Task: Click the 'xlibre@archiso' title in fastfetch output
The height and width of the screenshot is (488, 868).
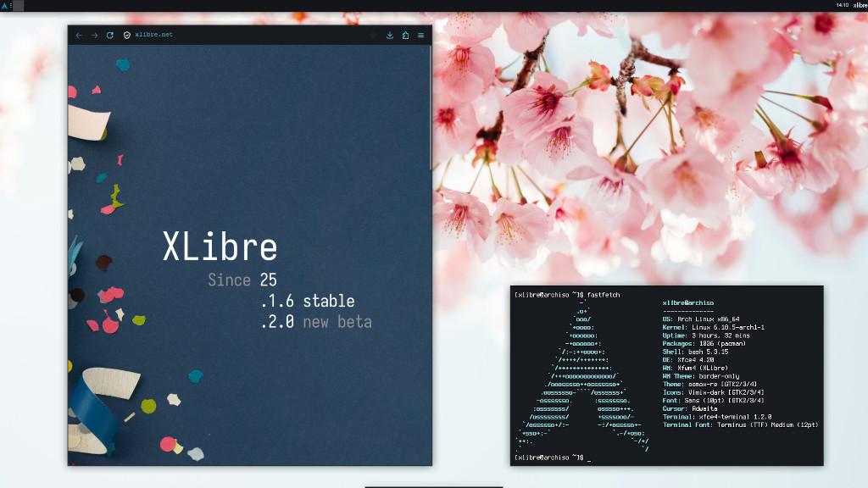Action: click(688, 302)
